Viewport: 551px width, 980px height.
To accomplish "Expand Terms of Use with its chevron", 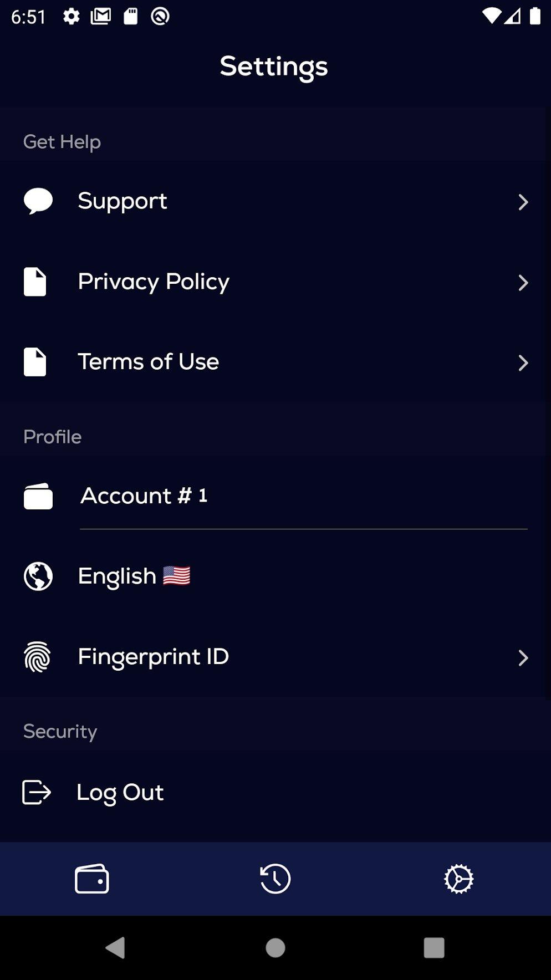I will pyautogui.click(x=523, y=363).
